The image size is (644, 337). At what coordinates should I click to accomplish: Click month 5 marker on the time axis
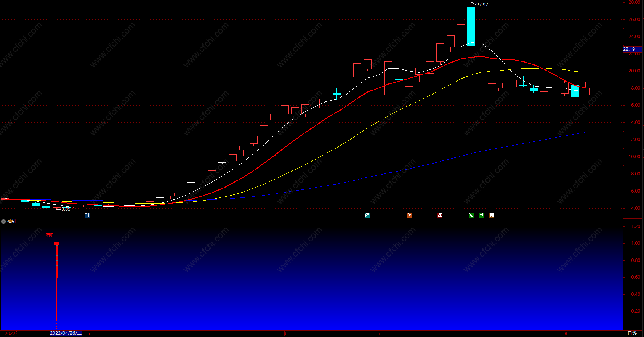pos(89,334)
